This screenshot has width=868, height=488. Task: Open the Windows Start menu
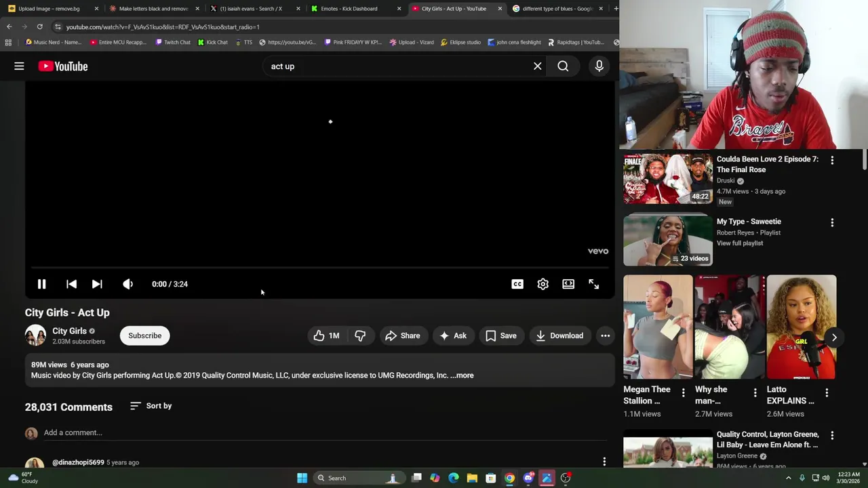click(x=302, y=478)
